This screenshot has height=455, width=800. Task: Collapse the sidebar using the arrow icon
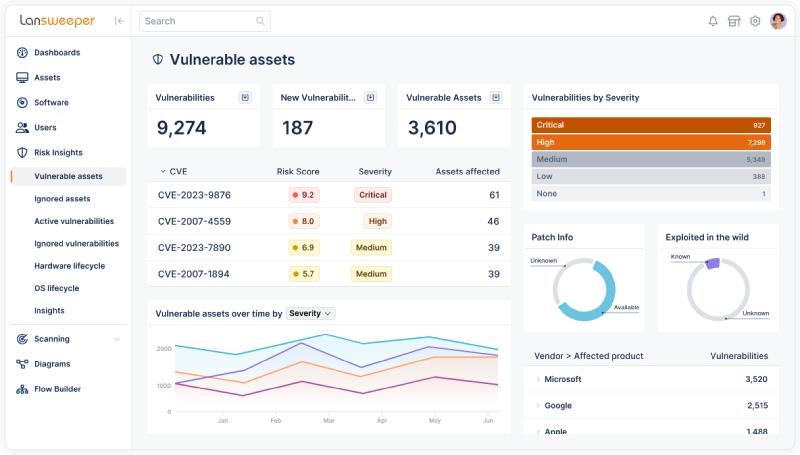point(119,21)
